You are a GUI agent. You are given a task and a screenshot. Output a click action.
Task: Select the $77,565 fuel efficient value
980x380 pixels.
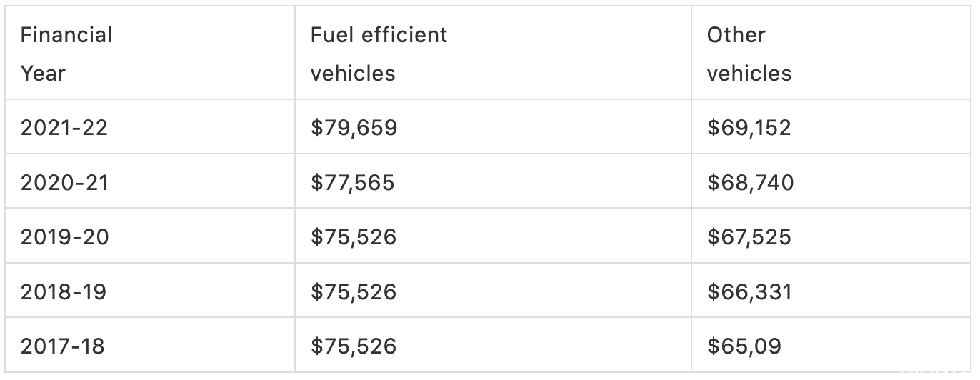(x=352, y=182)
